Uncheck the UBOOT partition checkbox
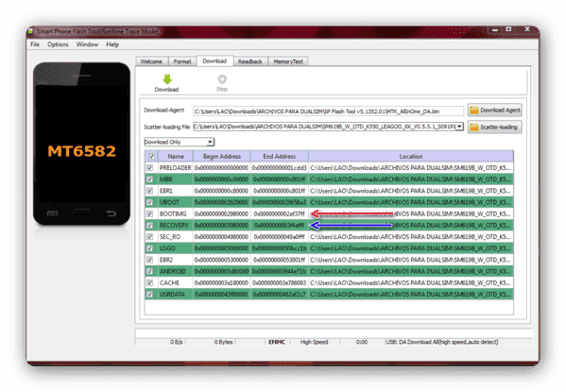This screenshot has width=566, height=392. (x=150, y=202)
